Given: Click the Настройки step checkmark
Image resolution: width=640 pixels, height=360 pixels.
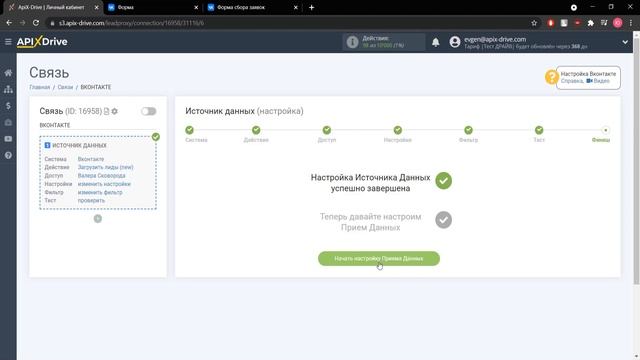Looking at the screenshot, I should coord(398,130).
